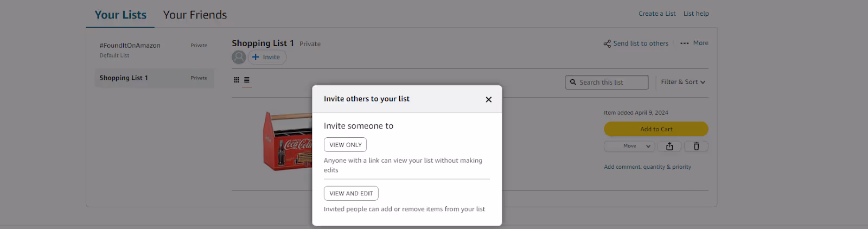
Task: Open Add comment, quantity & priority link
Action: point(648,167)
